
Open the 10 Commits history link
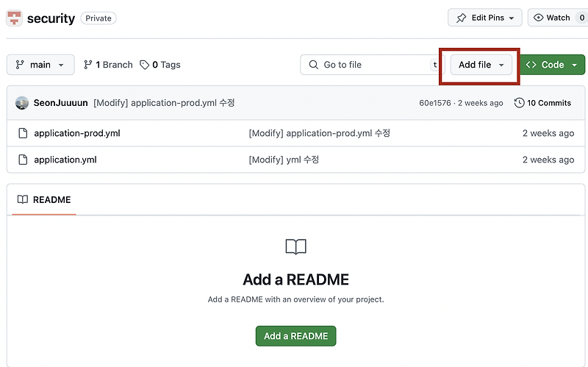point(542,103)
